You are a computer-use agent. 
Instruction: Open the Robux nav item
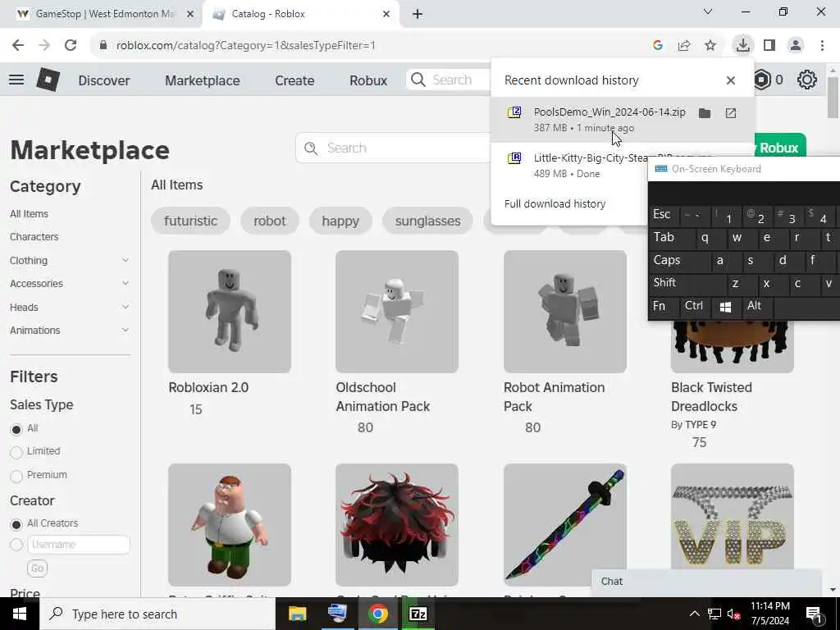coord(368,80)
